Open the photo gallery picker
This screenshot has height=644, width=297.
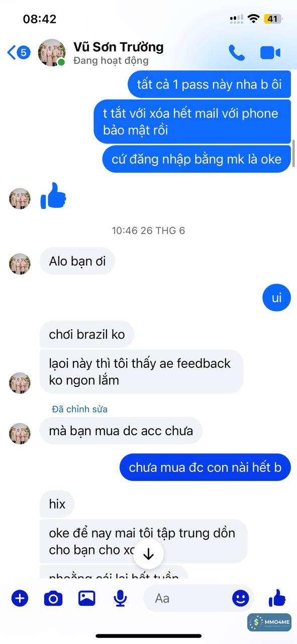(x=86, y=598)
